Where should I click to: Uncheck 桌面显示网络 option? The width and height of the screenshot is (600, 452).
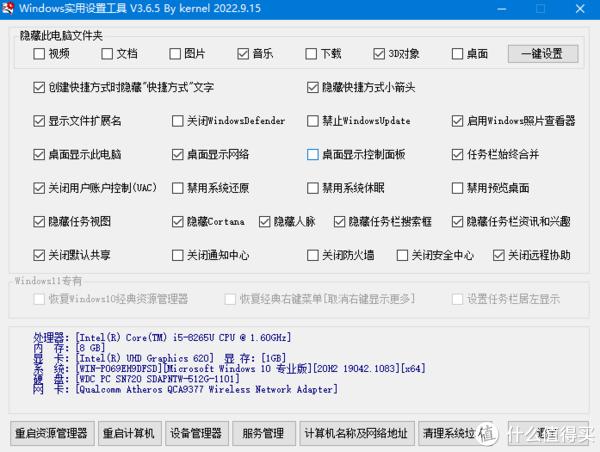[178, 155]
